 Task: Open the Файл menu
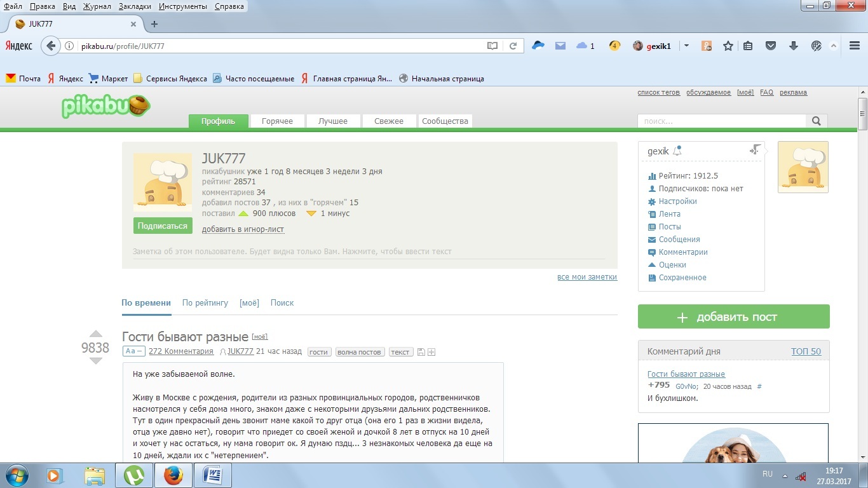pyautogui.click(x=13, y=6)
